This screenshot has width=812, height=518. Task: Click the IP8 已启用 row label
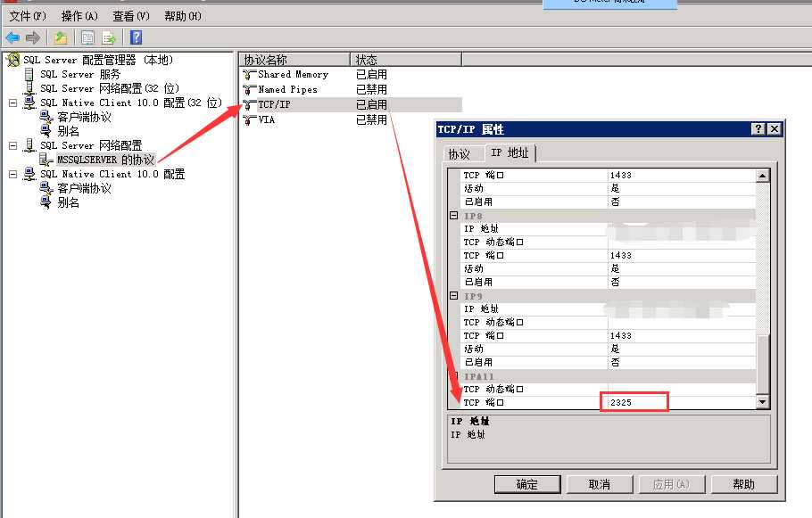point(478,283)
